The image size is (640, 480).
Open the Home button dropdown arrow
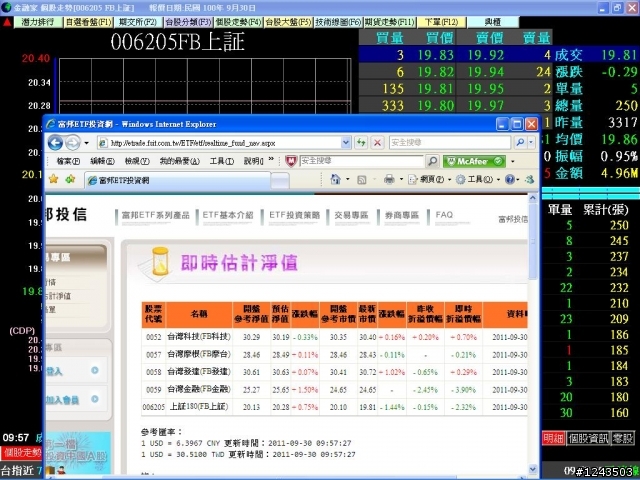[x=348, y=179]
